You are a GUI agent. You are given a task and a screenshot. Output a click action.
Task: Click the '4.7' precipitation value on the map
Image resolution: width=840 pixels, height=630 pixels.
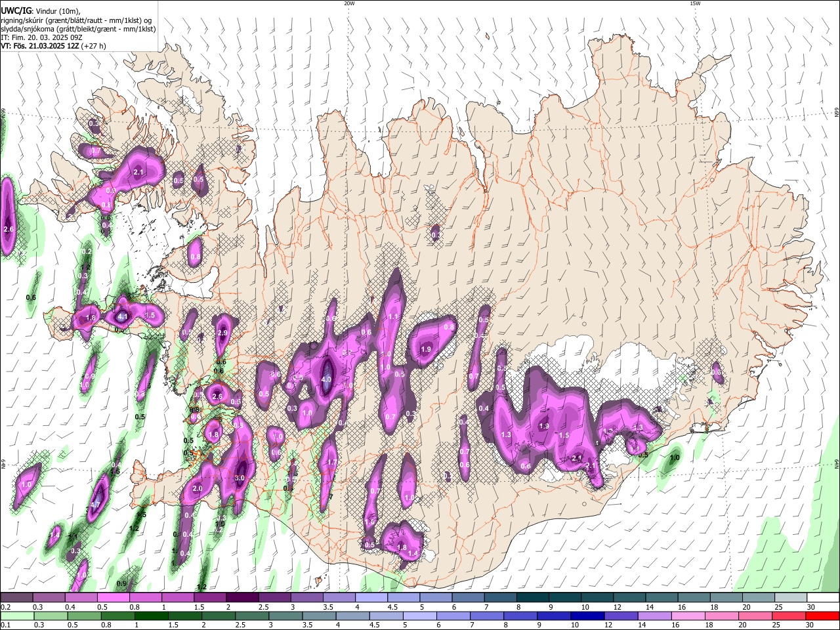pyautogui.click(x=95, y=505)
